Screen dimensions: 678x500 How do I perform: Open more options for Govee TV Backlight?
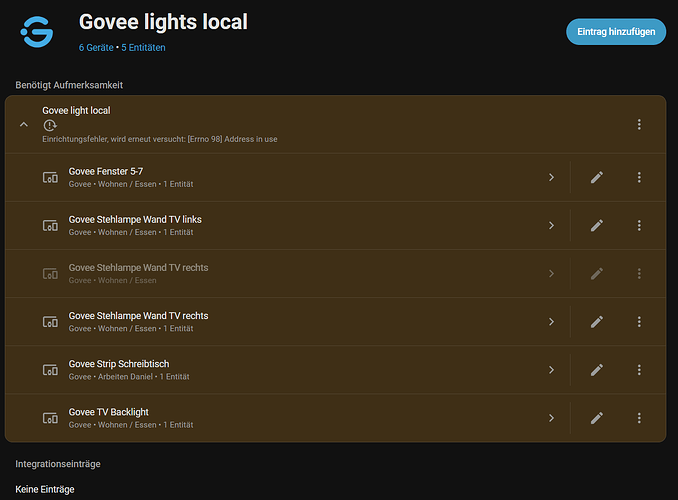(639, 418)
